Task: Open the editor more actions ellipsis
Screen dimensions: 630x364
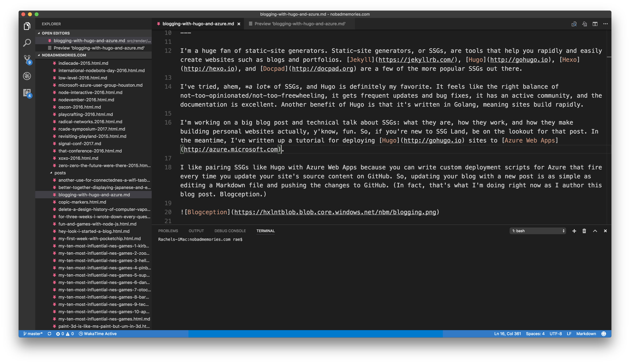Action: point(605,24)
